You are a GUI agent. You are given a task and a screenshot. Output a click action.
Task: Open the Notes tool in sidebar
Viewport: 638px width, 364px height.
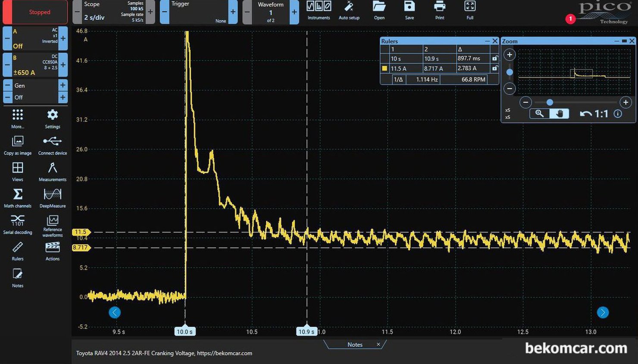click(18, 278)
